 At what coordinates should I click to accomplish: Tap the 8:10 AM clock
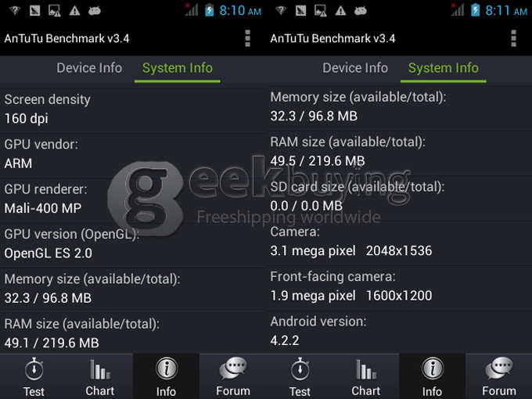pyautogui.click(x=240, y=10)
